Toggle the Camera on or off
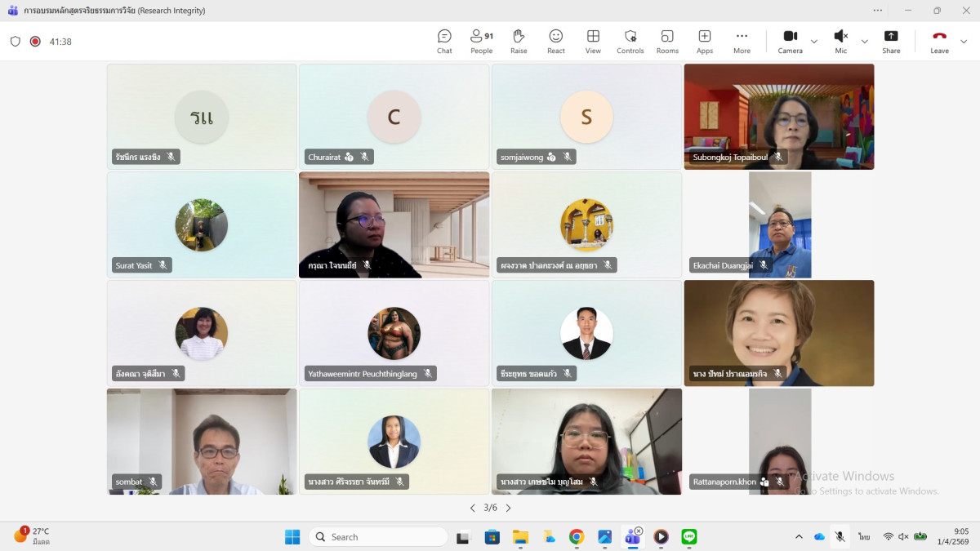980x551 pixels. tap(790, 41)
